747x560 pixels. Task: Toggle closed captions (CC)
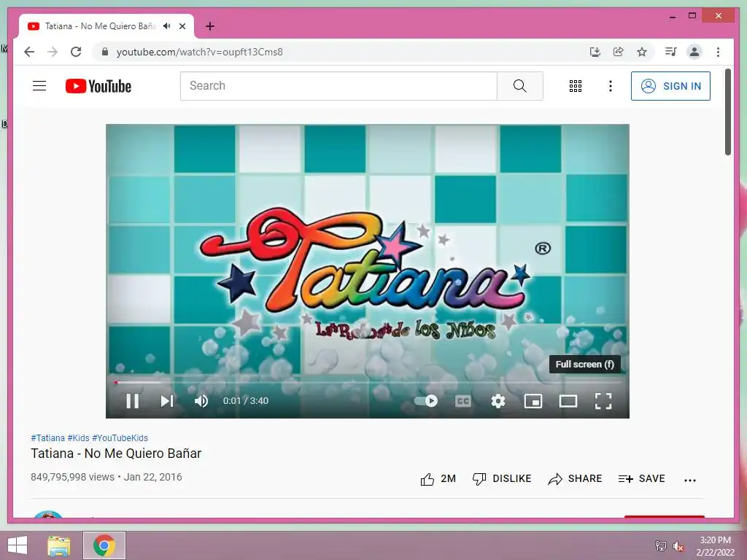(463, 401)
